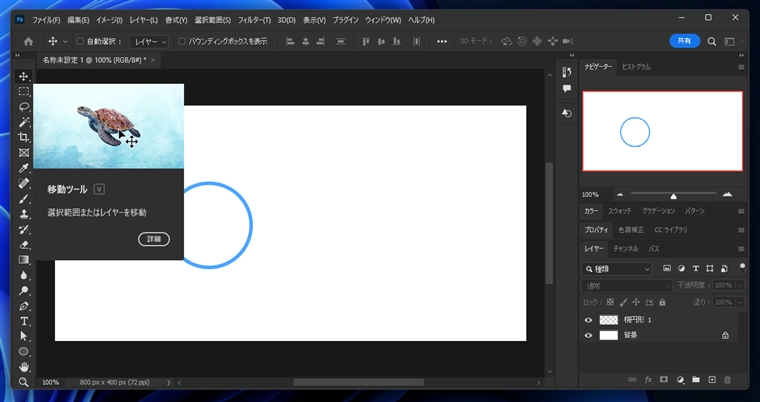
Task: Open the 通常 blend mode dropdown
Action: [x=627, y=285]
